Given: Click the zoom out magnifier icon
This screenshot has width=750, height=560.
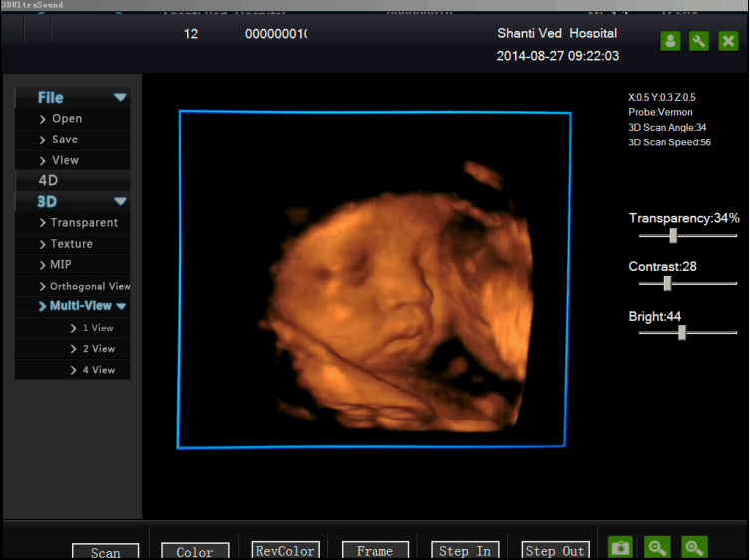Looking at the screenshot, I should pos(657,547).
